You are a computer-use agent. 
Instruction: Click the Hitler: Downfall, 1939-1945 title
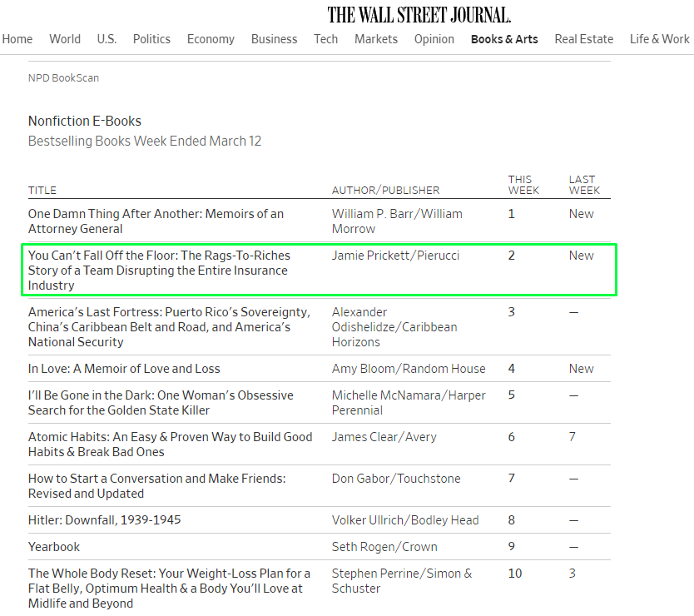(x=104, y=520)
